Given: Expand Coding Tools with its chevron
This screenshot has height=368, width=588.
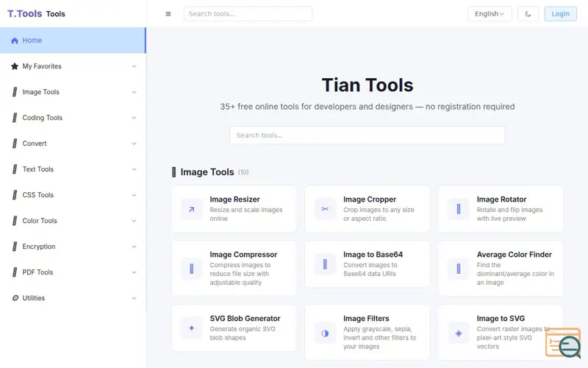Looking at the screenshot, I should [x=134, y=118].
